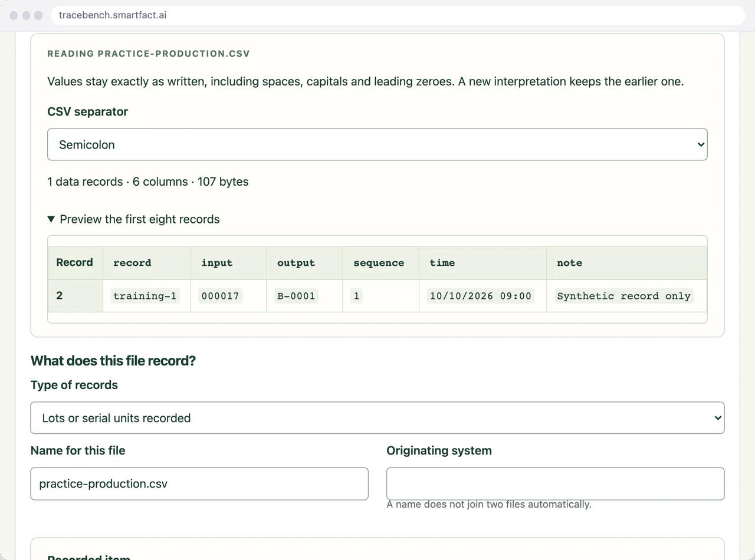Edit the Name for this file field
The height and width of the screenshot is (560, 755).
(199, 484)
